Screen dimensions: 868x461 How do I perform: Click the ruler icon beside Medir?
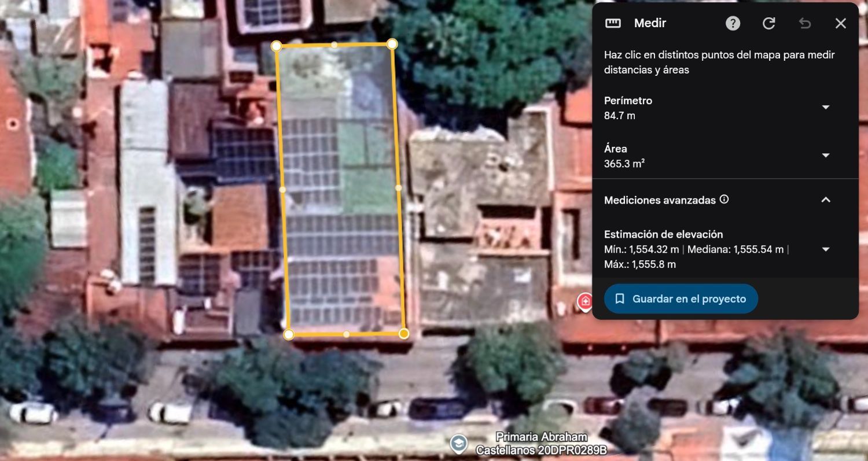(613, 23)
